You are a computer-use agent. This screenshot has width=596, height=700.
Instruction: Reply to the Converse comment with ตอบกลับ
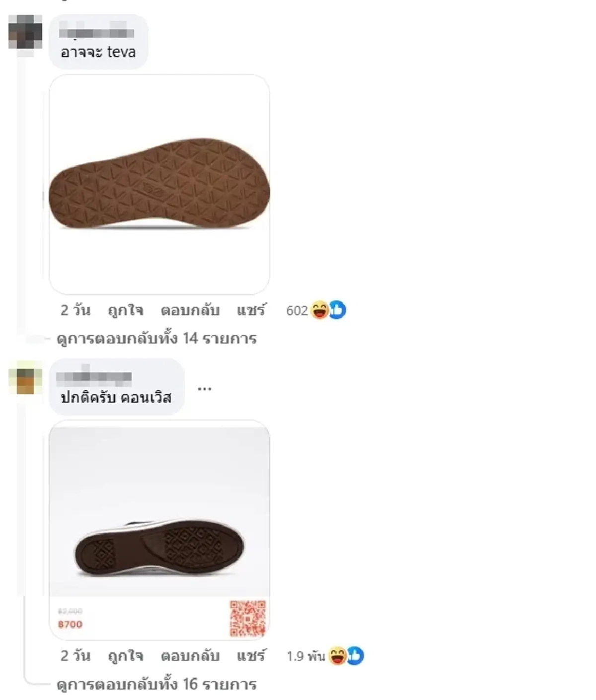click(x=190, y=656)
